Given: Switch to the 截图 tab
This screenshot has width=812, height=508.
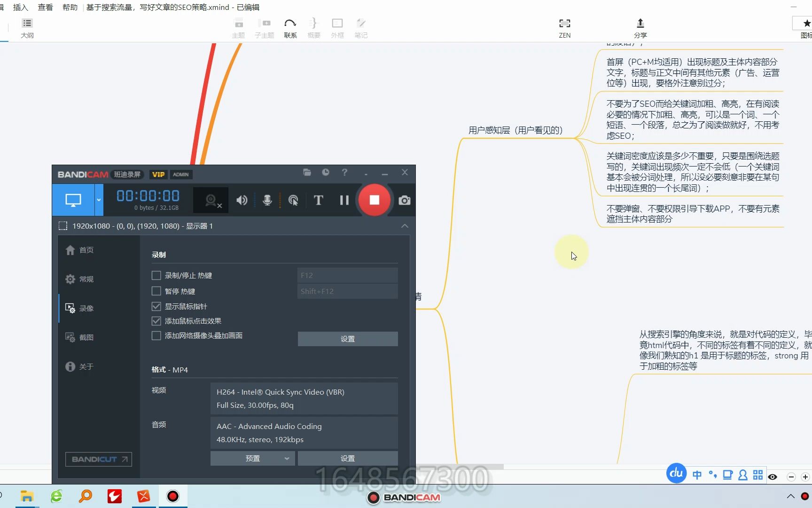Looking at the screenshot, I should tap(80, 337).
